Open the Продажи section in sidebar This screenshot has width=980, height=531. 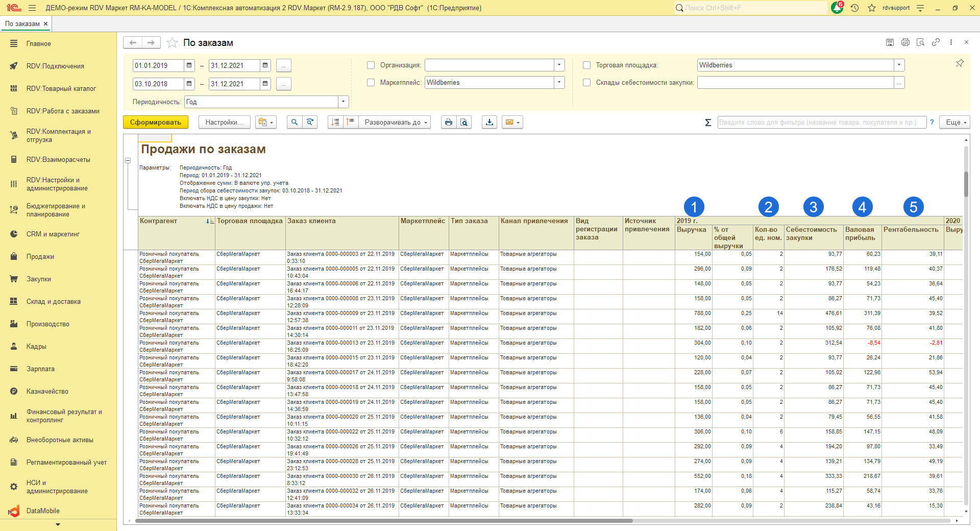pos(40,256)
